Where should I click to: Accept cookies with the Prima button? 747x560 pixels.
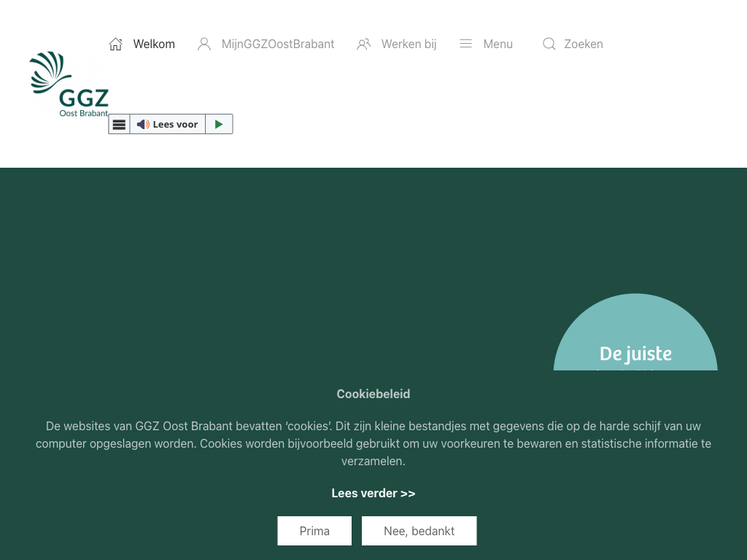point(314,531)
